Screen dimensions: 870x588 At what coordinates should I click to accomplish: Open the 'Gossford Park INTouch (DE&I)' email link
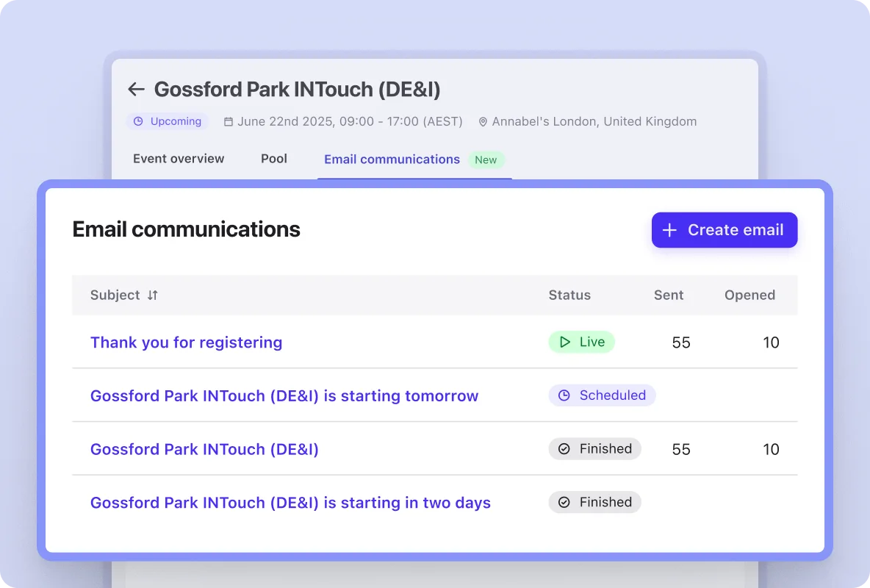coord(205,449)
